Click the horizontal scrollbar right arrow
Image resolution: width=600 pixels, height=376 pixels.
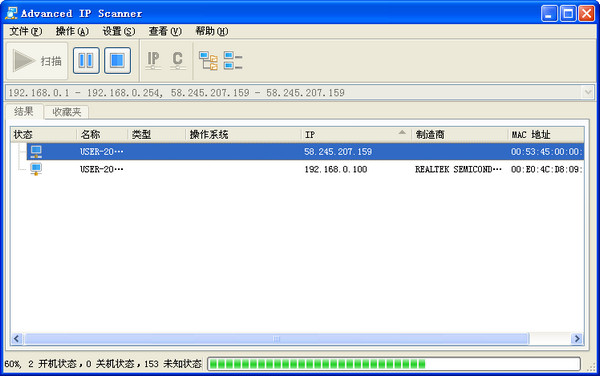(577, 339)
